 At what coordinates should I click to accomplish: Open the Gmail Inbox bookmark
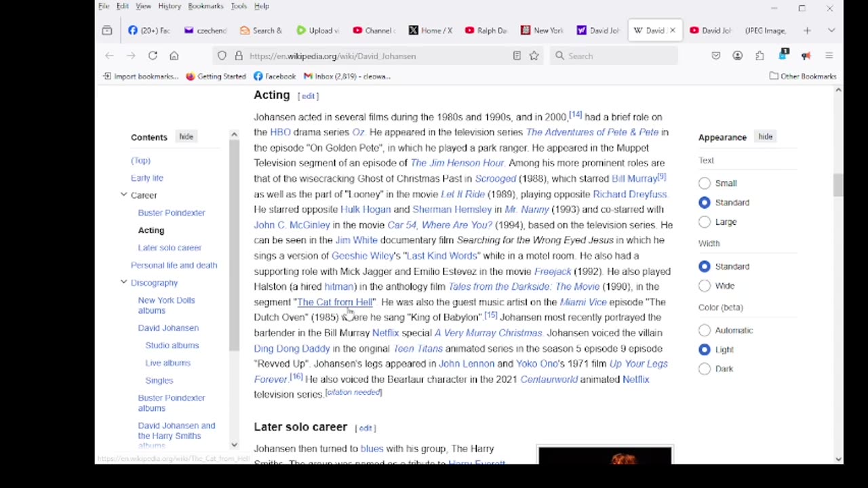pos(347,76)
